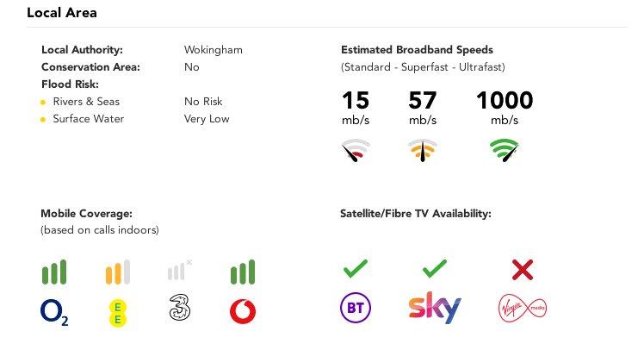Select the Three network logo
The width and height of the screenshot is (644, 350).
[180, 307]
